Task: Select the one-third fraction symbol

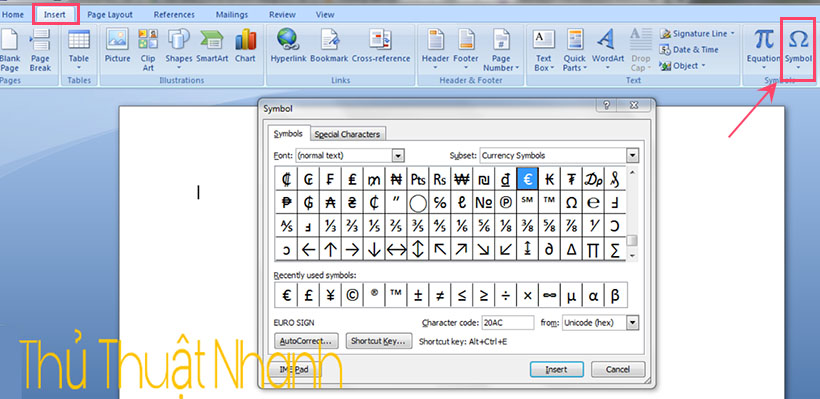Action: 330,225
